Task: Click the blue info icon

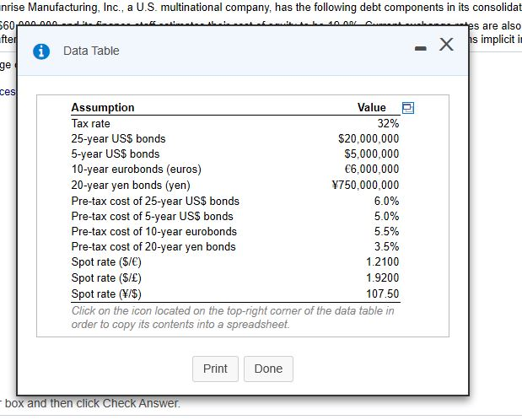Action: tap(41, 51)
